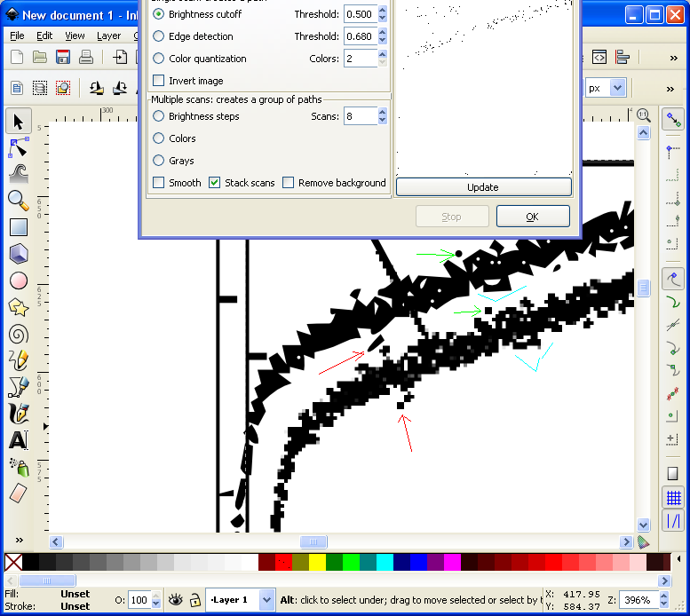Click the Open folder icon
Image resolution: width=690 pixels, height=616 pixels.
(x=40, y=57)
